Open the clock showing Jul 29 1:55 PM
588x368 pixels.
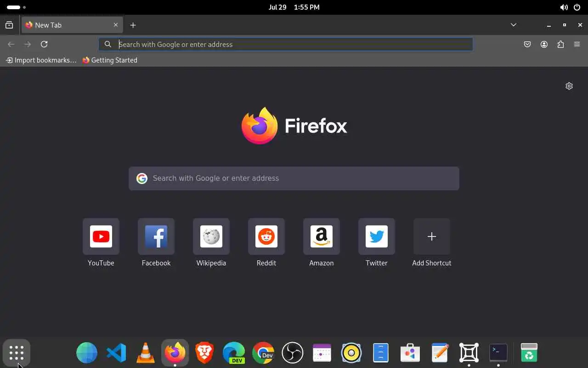click(x=294, y=7)
